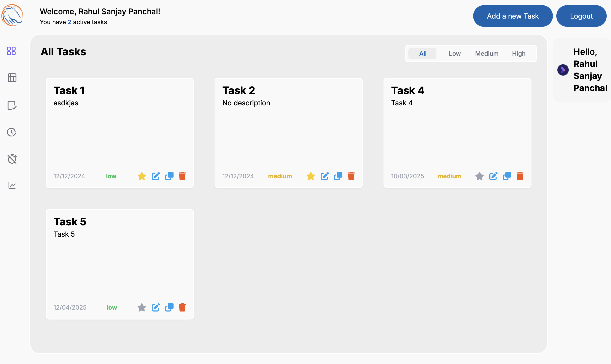
Task: Delete Task 2 with trash icon
Action: pyautogui.click(x=351, y=176)
